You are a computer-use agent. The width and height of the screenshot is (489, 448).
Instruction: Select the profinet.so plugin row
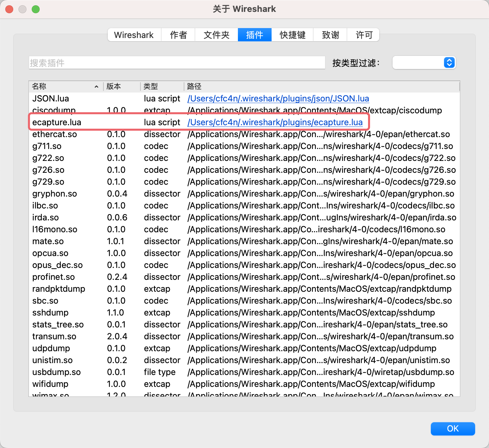pyautogui.click(x=244, y=277)
